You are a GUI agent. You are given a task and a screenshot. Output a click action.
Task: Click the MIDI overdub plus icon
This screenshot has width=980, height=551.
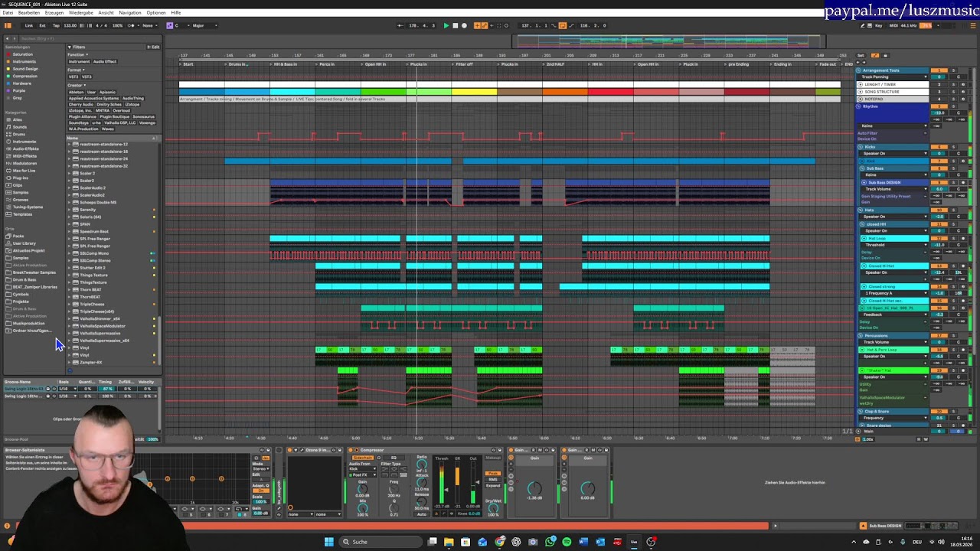tap(476, 25)
